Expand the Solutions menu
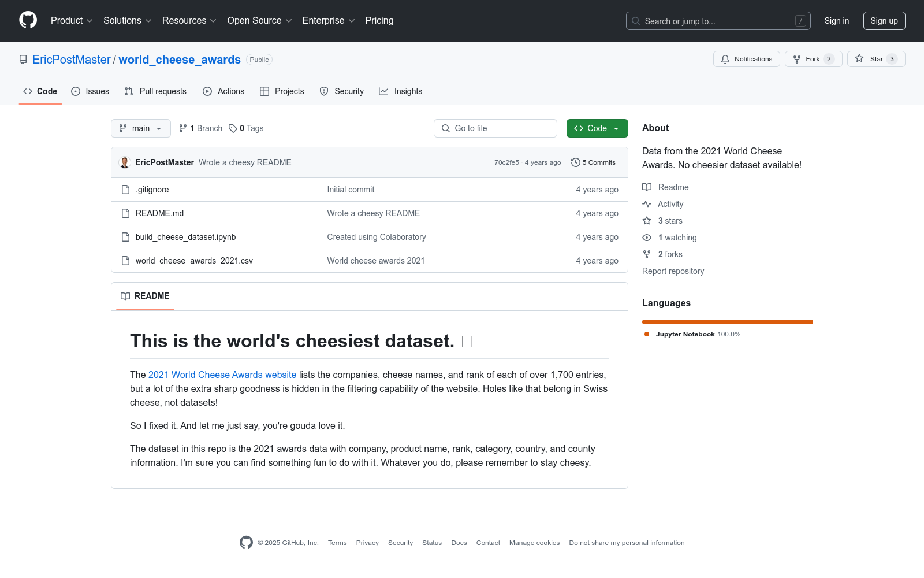Screen dimensions: 924x578 (128, 20)
